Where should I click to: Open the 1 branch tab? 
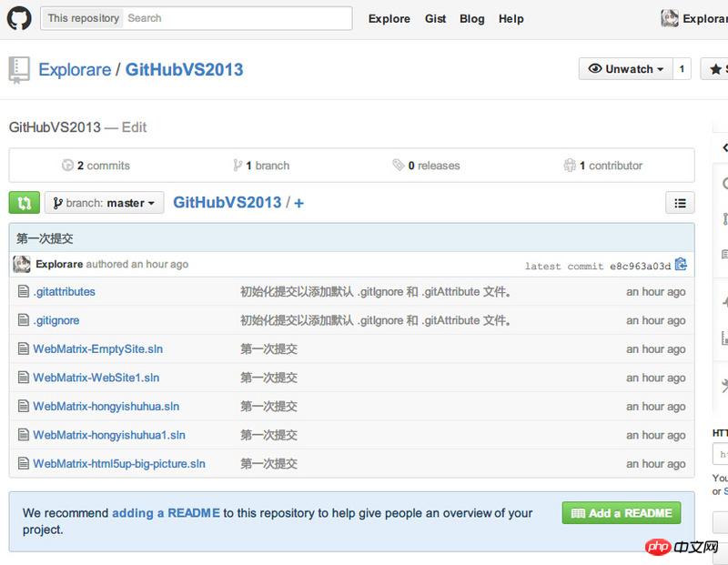click(x=261, y=166)
